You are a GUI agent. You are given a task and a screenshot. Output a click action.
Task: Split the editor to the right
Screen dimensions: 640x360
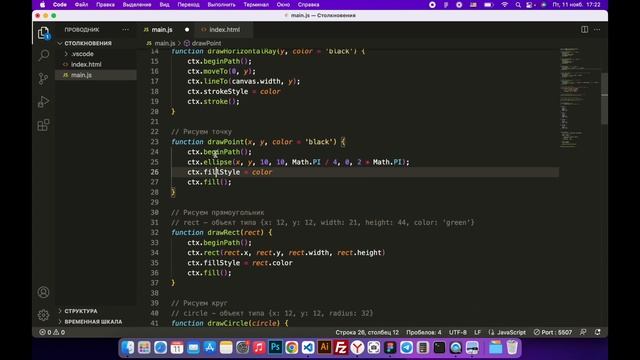(584, 29)
